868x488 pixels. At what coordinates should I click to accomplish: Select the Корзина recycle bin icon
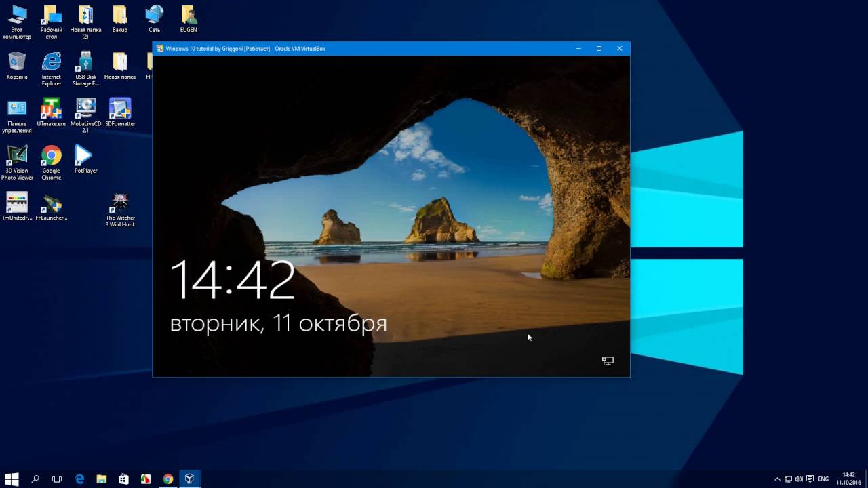pyautogui.click(x=17, y=66)
